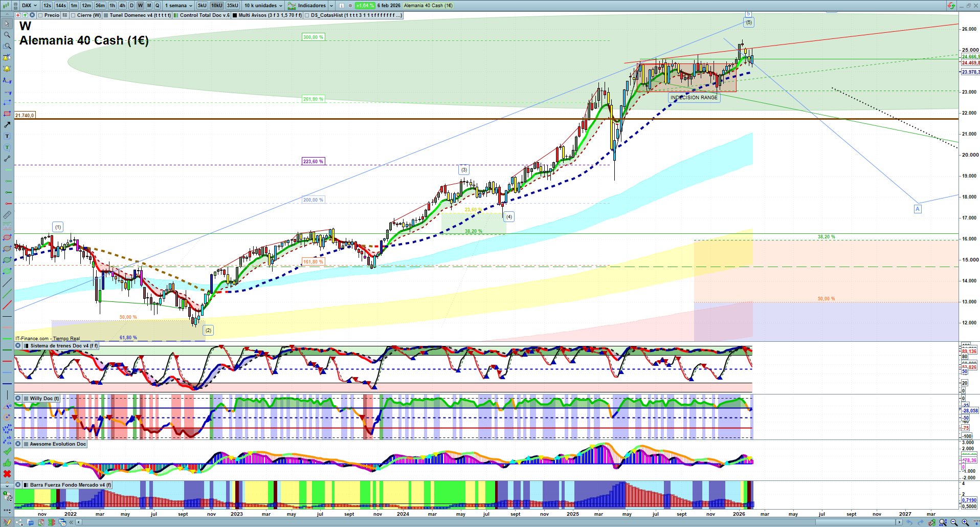Image resolution: width=980 pixels, height=527 pixels.
Task: Click the share icon in bottom toolbar
Action: tap(19, 522)
